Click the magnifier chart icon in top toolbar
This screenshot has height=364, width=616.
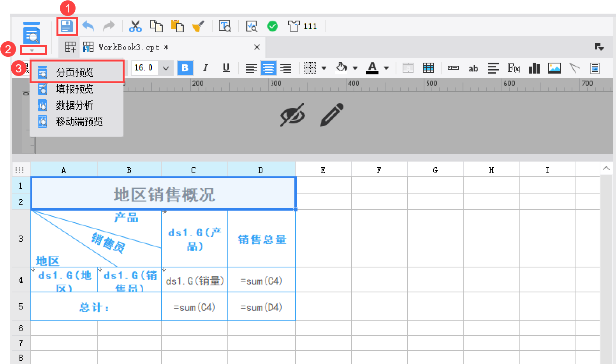tap(252, 26)
